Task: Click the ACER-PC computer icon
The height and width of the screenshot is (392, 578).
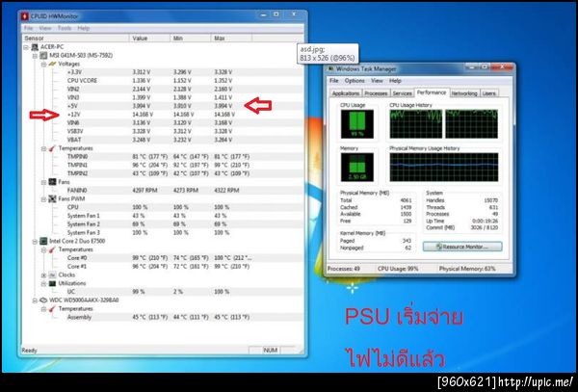Action: coord(35,47)
